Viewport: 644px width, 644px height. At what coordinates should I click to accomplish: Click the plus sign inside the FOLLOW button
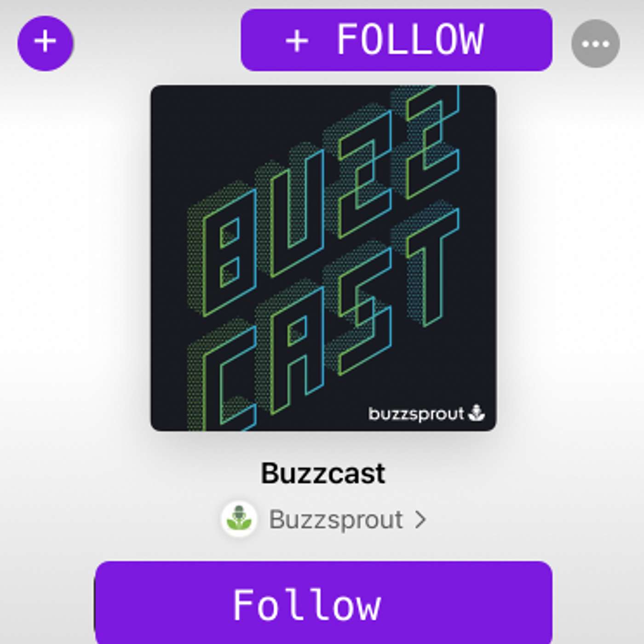point(297,40)
